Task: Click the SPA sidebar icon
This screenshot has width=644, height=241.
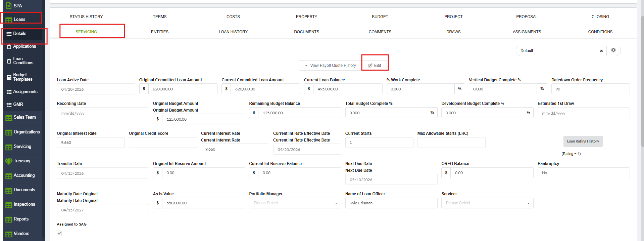Action: click(9, 6)
